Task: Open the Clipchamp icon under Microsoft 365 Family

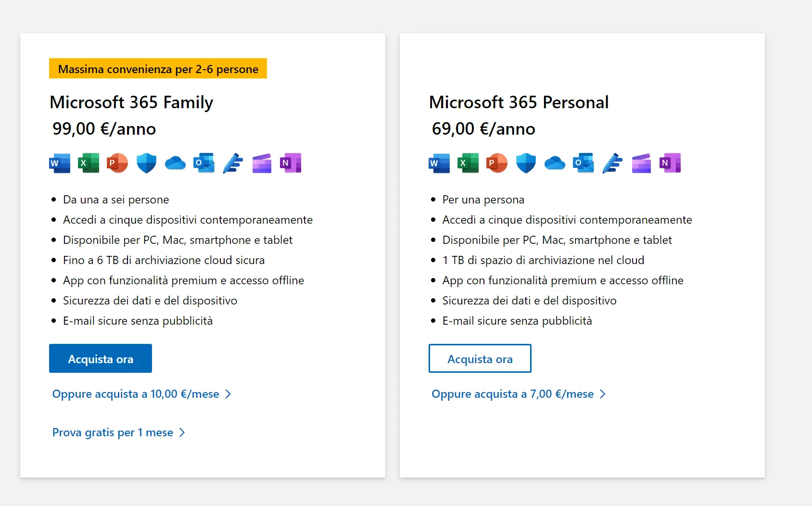Action: [x=261, y=163]
